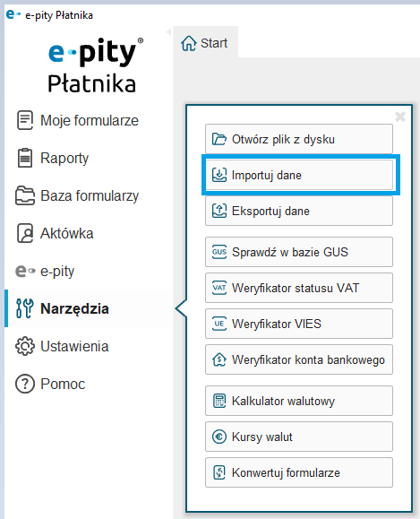Viewport: 420px width, 519px height.
Task: Open the Baza formularzy folder icon
Action: pyautogui.click(x=25, y=195)
